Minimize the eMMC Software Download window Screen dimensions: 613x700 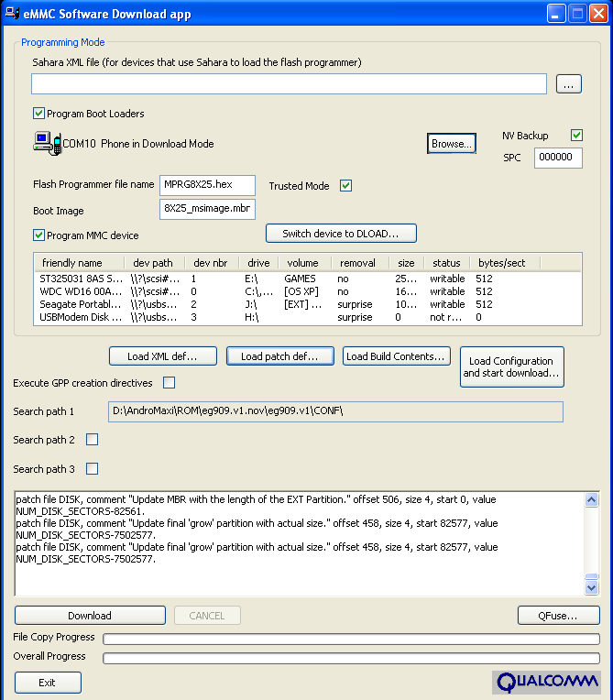click(556, 14)
